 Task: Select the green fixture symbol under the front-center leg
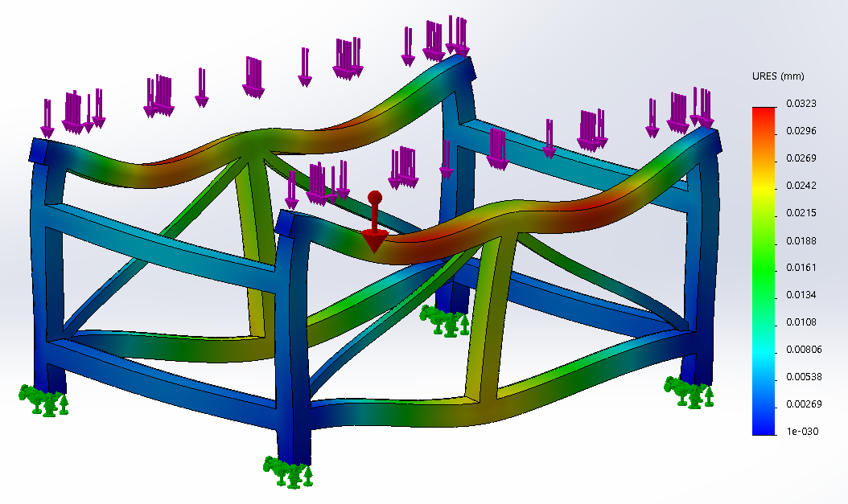point(288,472)
